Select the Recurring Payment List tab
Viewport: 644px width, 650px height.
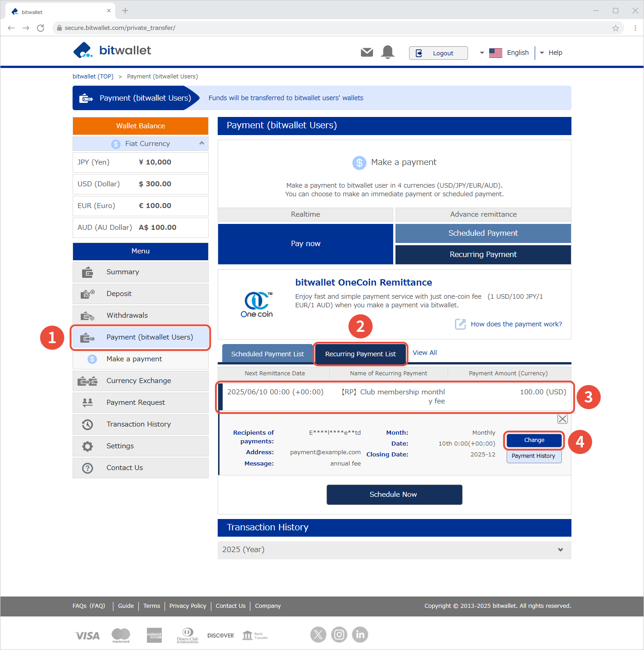pos(361,354)
